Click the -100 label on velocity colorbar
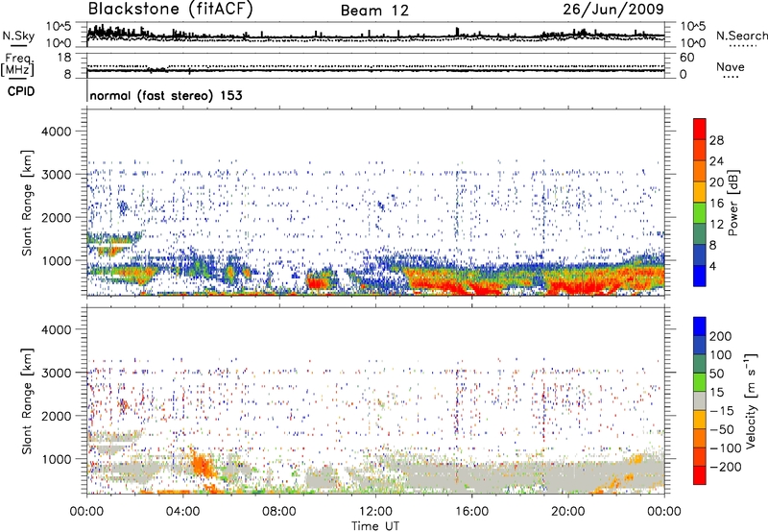Viewport: 768px width, 532px height. [726, 448]
